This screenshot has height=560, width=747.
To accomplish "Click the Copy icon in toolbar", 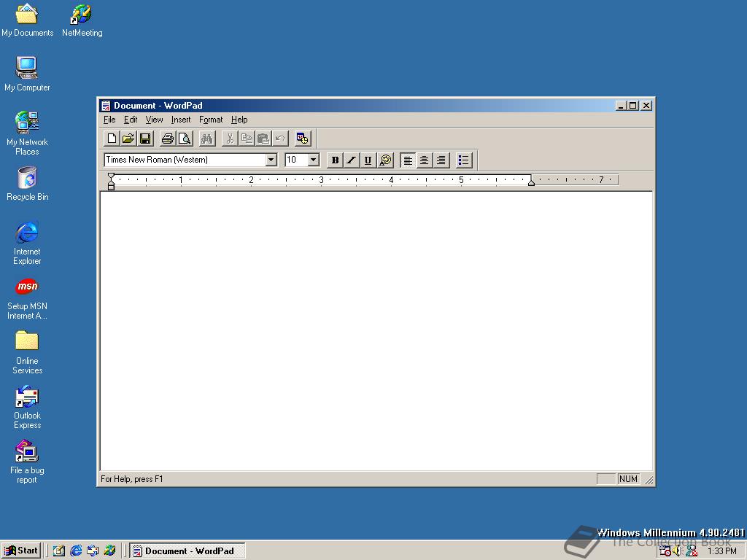I will coord(247,139).
